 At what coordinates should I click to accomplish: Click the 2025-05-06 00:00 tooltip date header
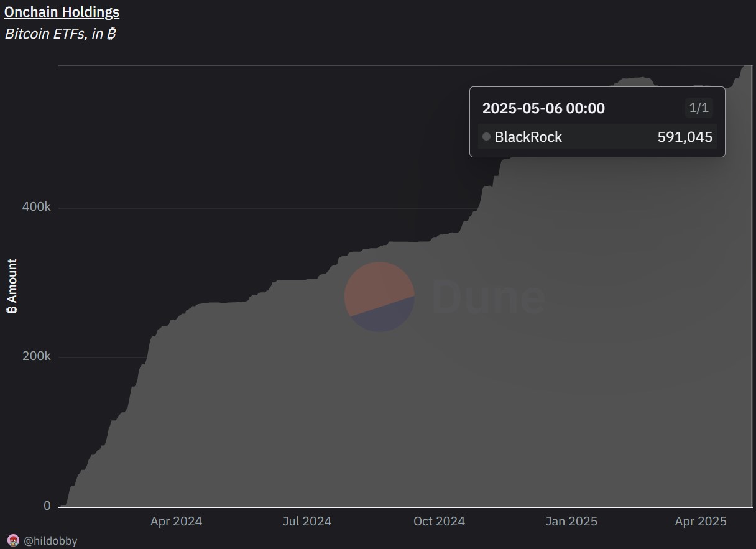tap(543, 108)
